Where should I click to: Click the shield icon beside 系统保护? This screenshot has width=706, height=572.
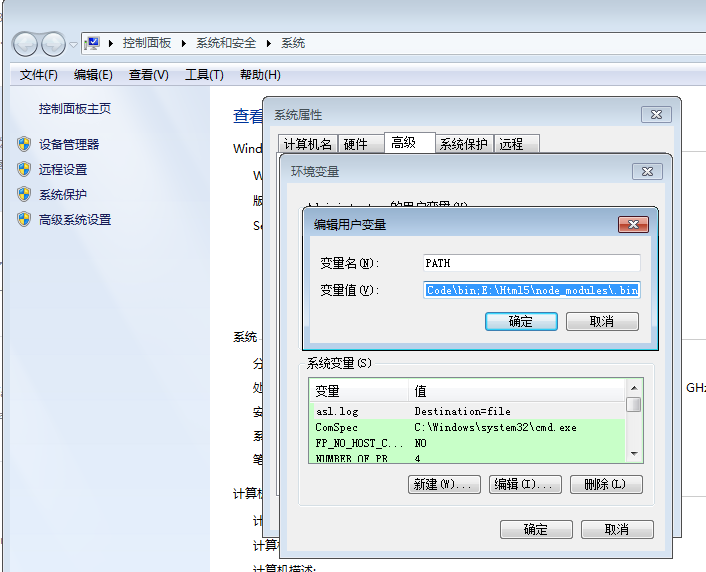coord(24,195)
